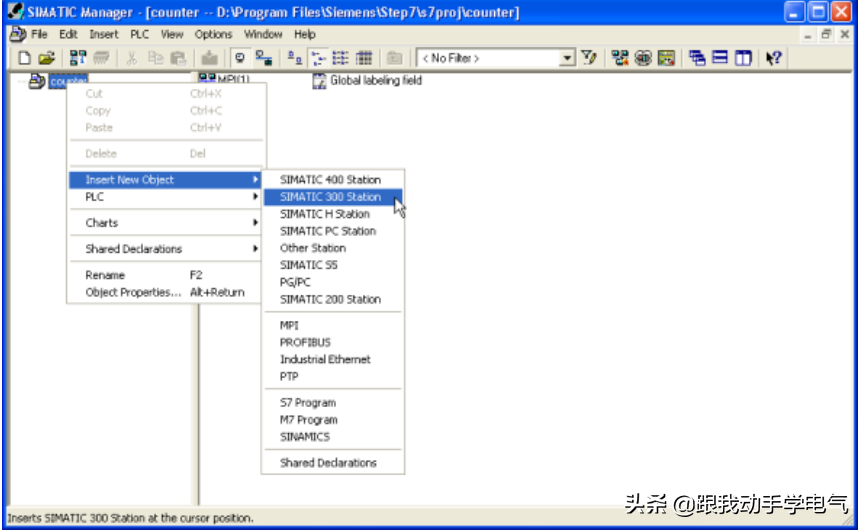The width and height of the screenshot is (864, 531).
Task: Click the filter funnel icon beside No Filter
Action: point(589,58)
